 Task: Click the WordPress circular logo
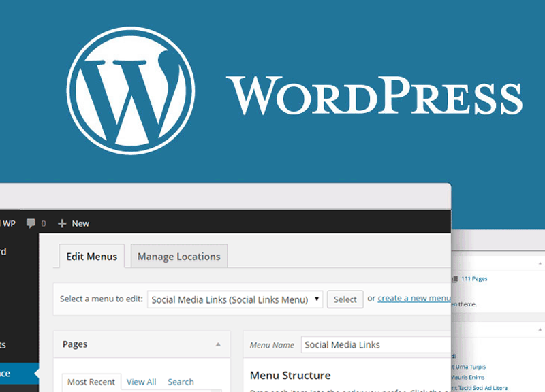pos(131,91)
